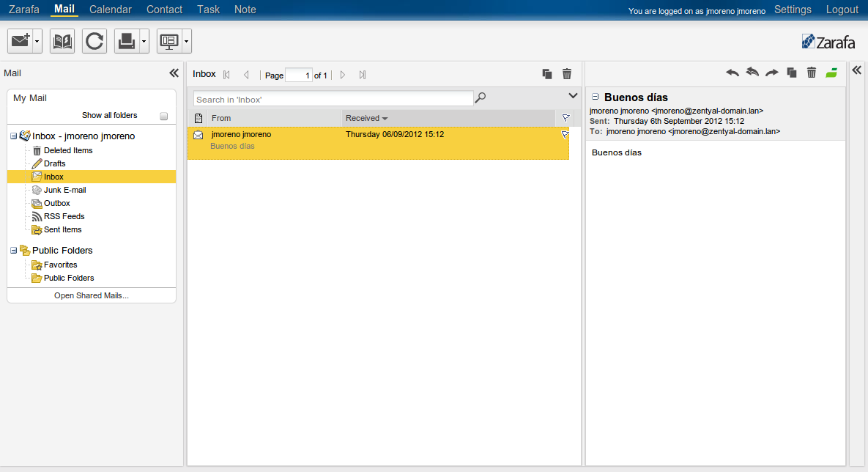Click the green icon in preview toolbar
The height and width of the screenshot is (472, 868).
[831, 73]
